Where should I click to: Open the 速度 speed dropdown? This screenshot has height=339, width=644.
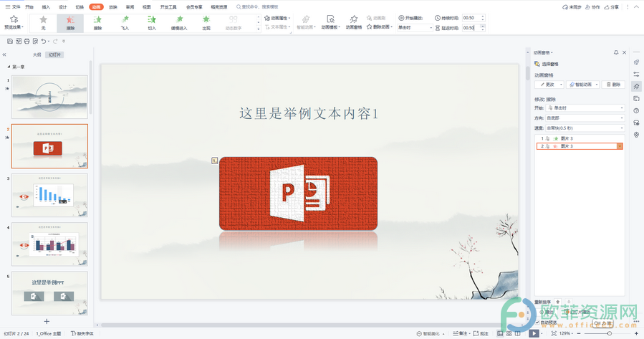coord(585,128)
